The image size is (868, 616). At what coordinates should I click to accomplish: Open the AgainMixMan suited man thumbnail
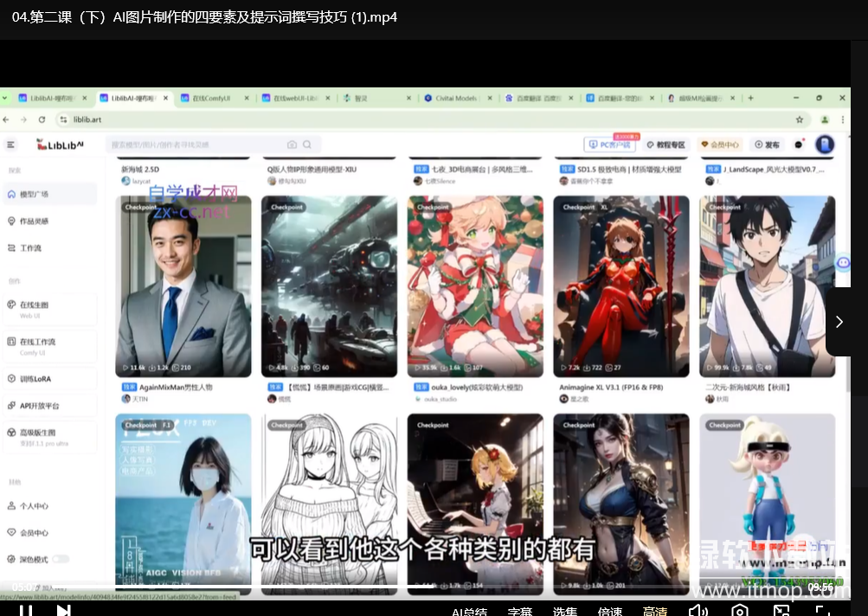click(x=183, y=286)
